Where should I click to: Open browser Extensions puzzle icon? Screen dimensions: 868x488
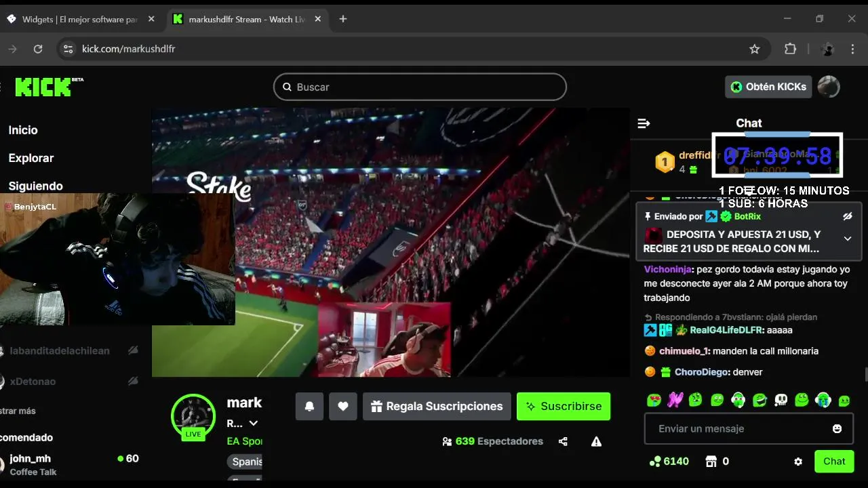point(790,49)
